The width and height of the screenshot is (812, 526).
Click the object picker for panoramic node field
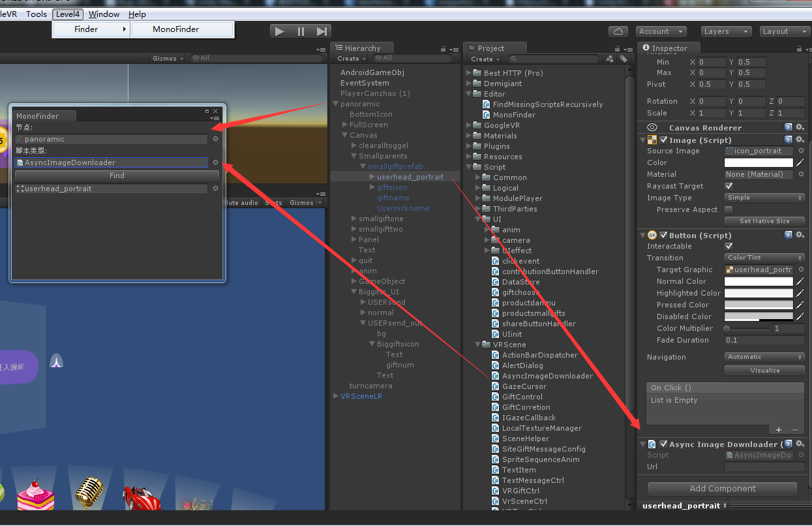click(215, 139)
